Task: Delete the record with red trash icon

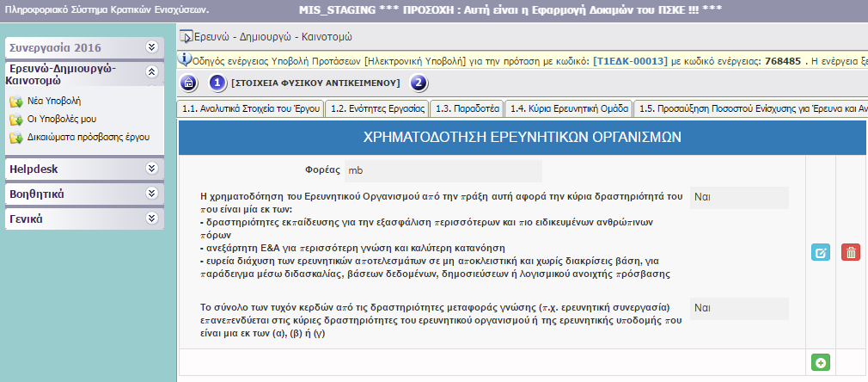Action: tap(850, 252)
